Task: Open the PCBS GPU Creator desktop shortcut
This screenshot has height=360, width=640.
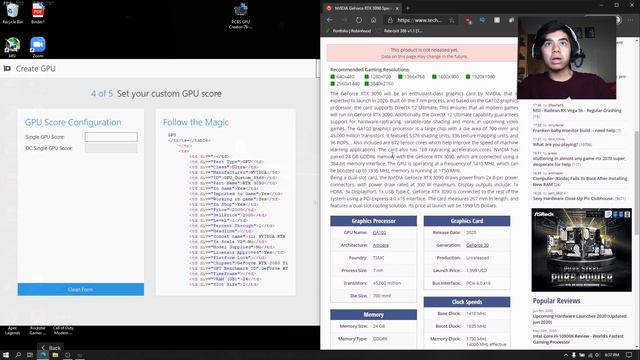Action: coord(240,16)
